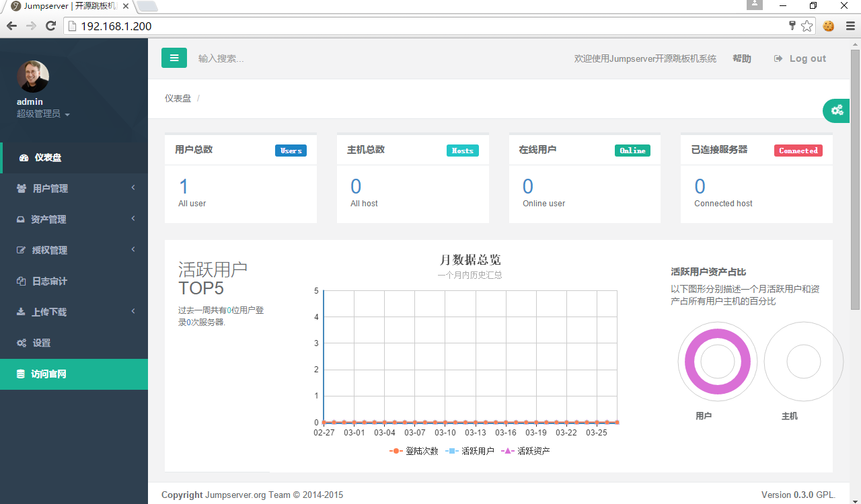Expand the 超级管理员 user dropdown

point(43,114)
